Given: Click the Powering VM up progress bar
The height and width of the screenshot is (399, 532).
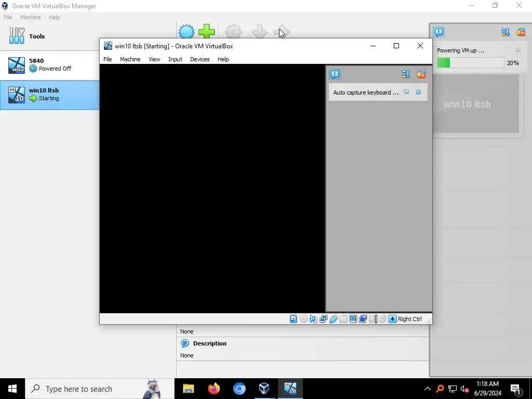Looking at the screenshot, I should (x=470, y=63).
